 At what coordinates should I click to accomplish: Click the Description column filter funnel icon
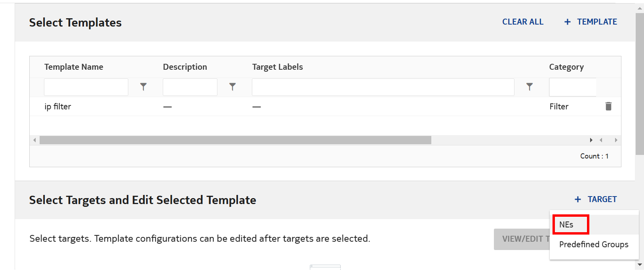tap(232, 87)
